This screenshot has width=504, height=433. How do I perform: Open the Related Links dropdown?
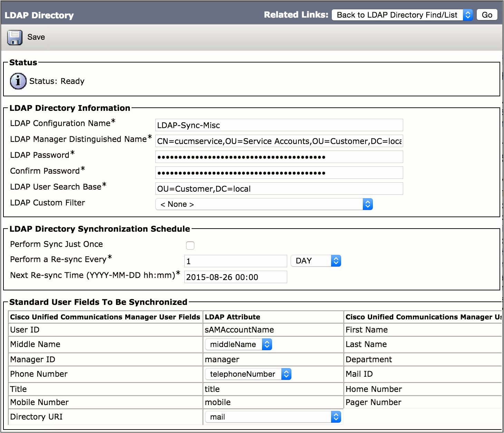tap(402, 15)
